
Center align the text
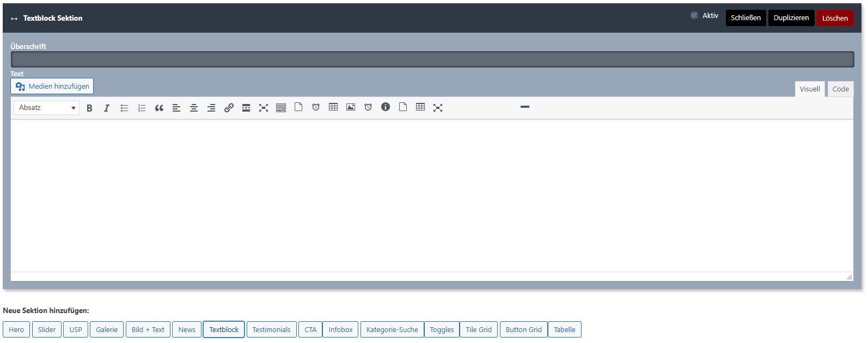click(x=194, y=108)
